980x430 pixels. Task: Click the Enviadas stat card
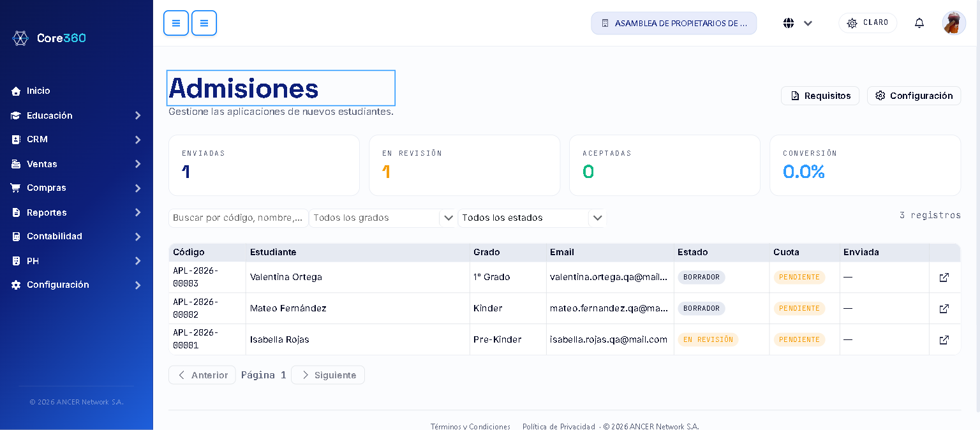tap(264, 165)
